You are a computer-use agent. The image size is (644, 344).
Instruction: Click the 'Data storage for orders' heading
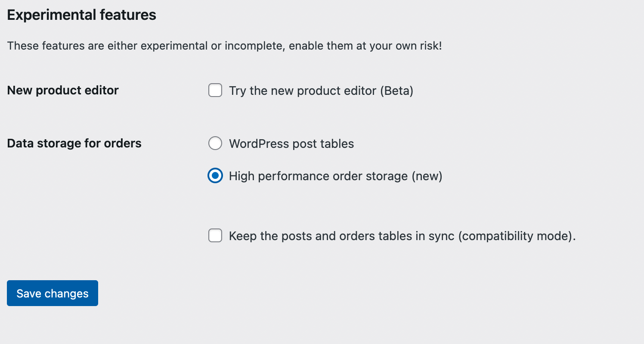tap(74, 143)
